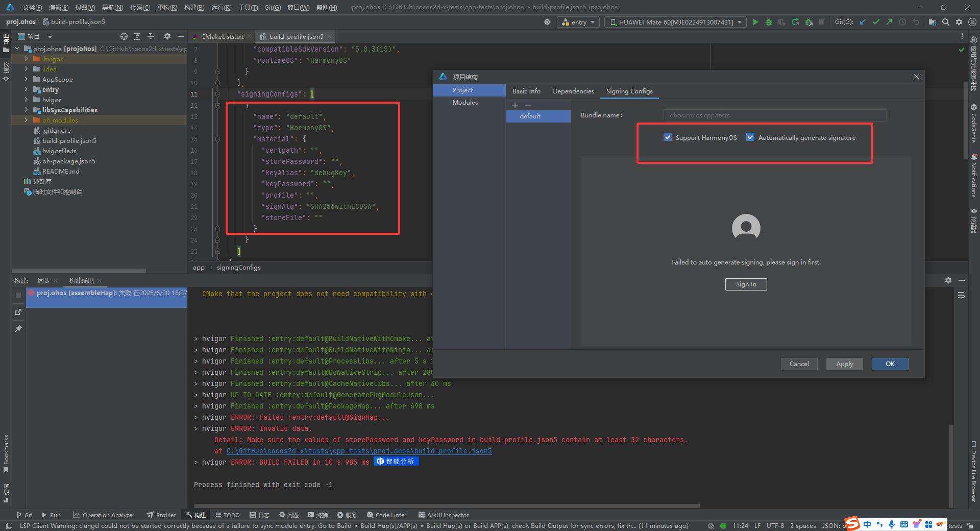
Task: Click the Sign In button
Action: (746, 284)
